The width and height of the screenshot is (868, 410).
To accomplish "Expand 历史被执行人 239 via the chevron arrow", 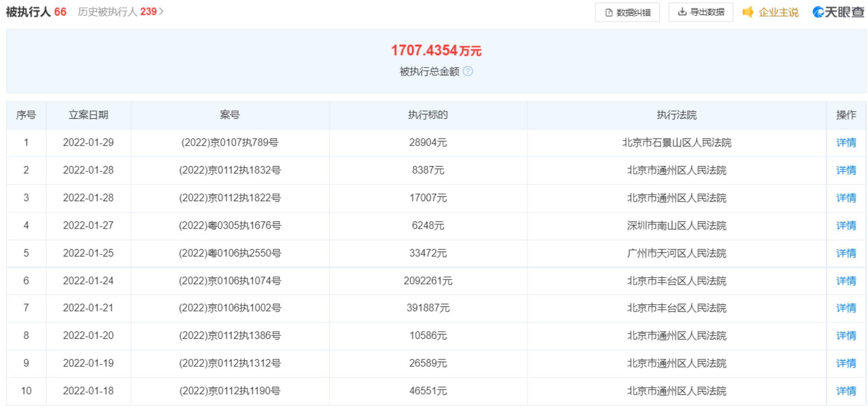I will pyautogui.click(x=161, y=12).
